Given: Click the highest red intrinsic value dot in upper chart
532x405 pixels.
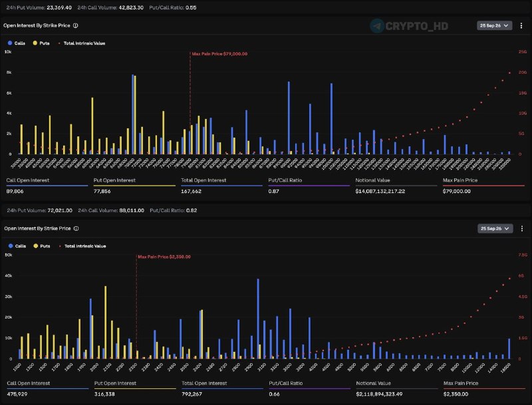Looking at the screenshot, I should [509, 72].
